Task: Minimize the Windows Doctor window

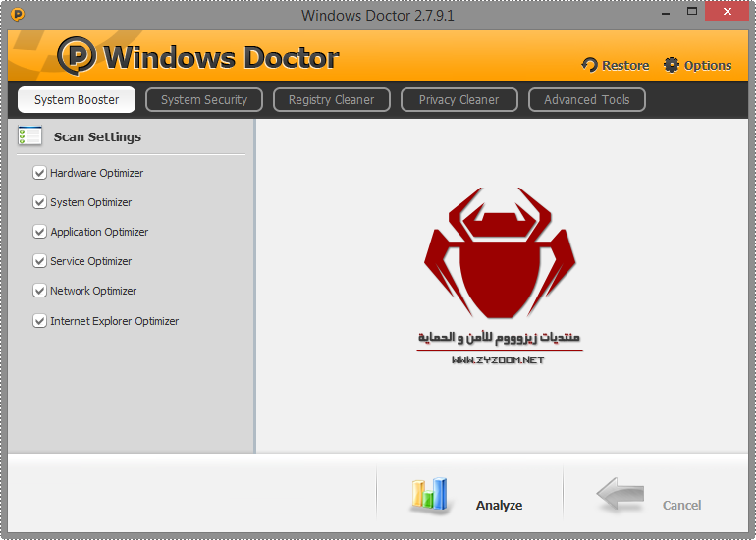Action: 666,12
